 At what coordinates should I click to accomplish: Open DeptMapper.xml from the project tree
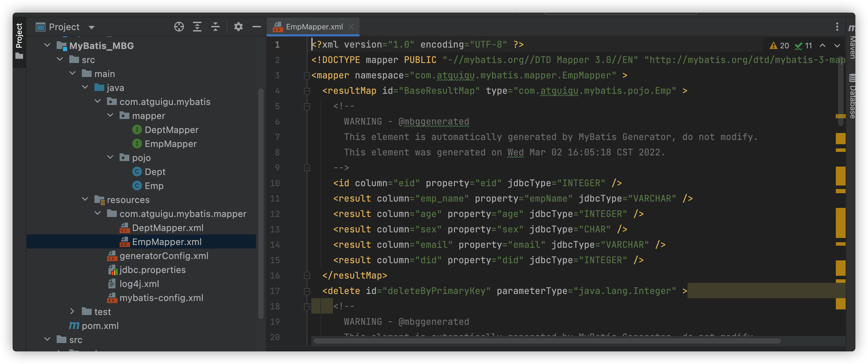(x=168, y=228)
